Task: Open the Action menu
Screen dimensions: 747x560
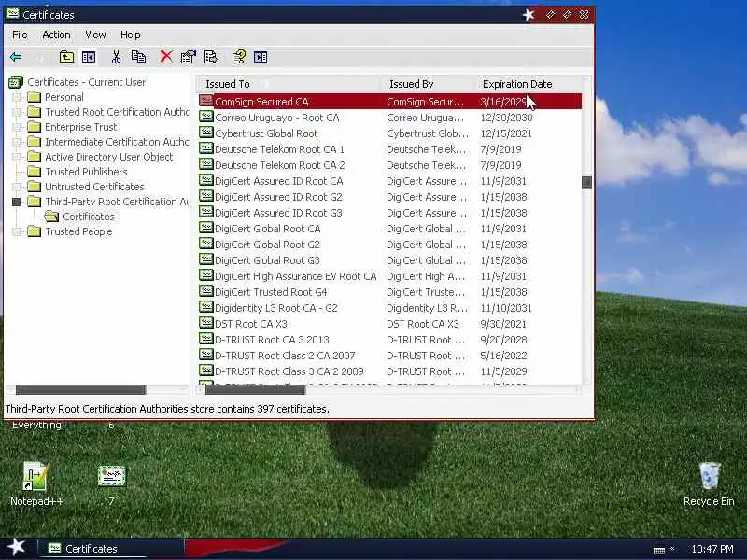Action: [56, 35]
